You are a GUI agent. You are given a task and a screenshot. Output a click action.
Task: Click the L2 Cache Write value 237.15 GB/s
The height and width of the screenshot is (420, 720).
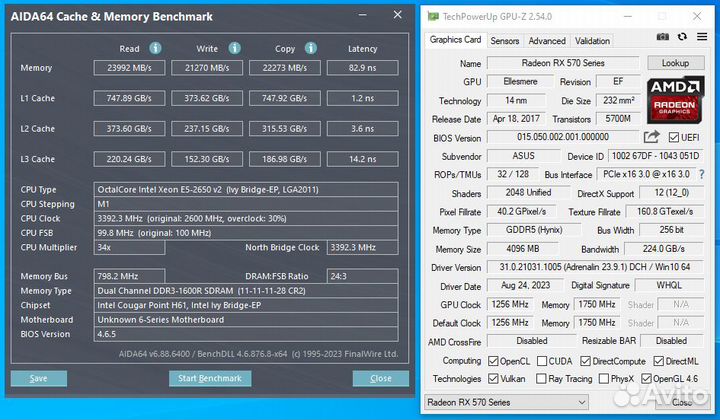click(207, 129)
